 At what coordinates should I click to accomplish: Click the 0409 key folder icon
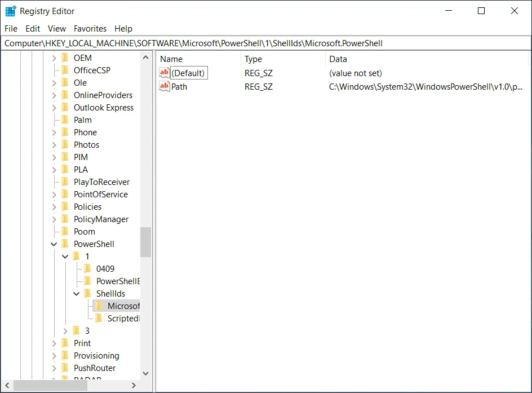[x=87, y=268]
